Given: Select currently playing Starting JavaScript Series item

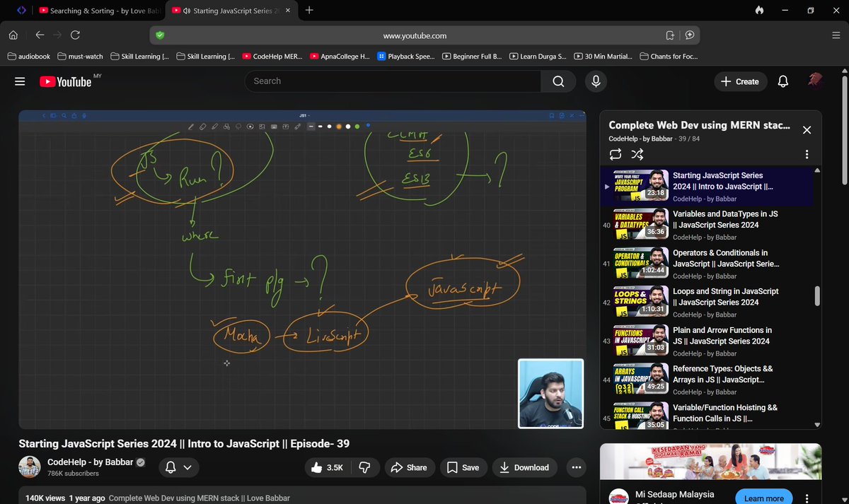Looking at the screenshot, I should click(x=707, y=187).
